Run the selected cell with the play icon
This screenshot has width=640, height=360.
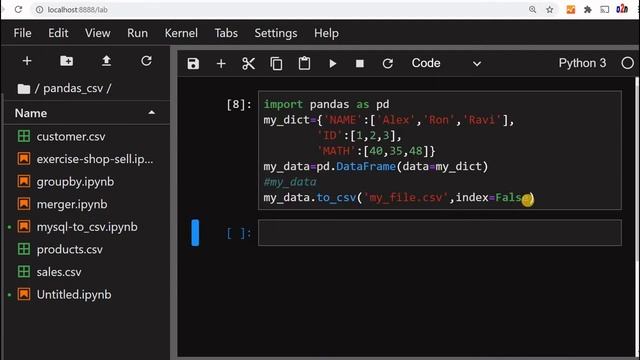333,64
